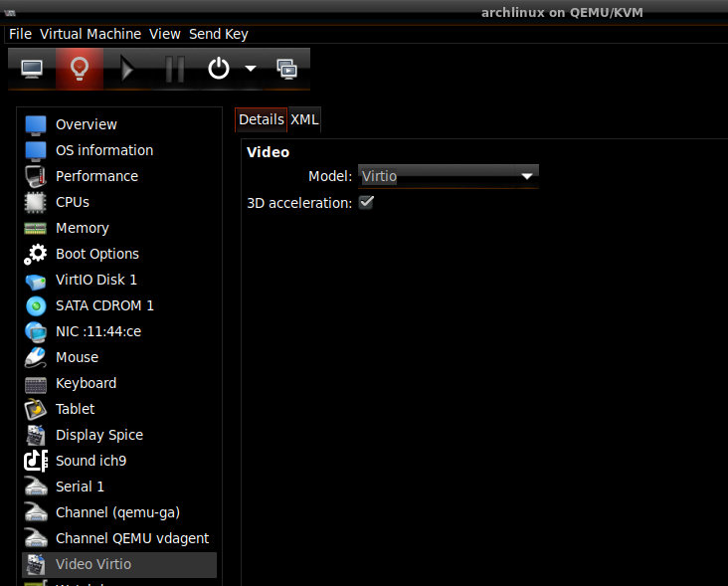
Task: Select the CPUs entry
Action: point(73,202)
